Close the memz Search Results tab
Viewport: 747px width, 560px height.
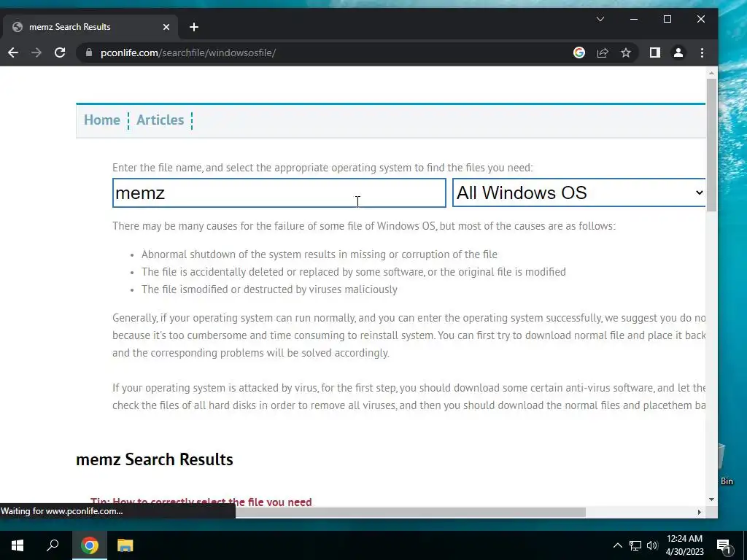tap(166, 27)
